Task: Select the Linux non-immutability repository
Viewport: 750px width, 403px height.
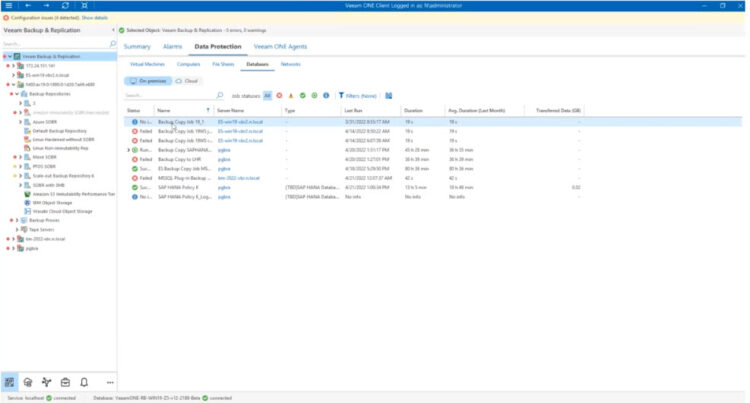Action: coord(60,148)
